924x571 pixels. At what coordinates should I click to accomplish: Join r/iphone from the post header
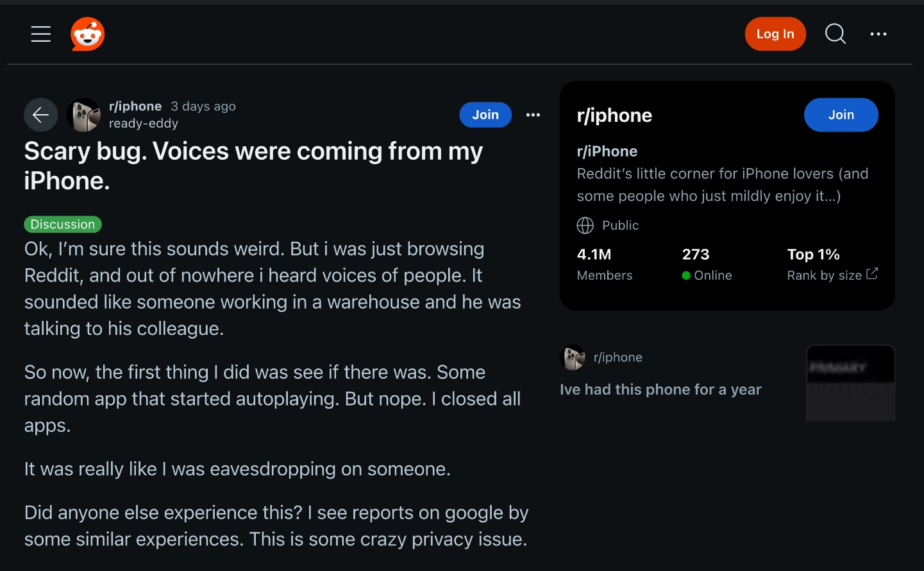click(x=485, y=115)
